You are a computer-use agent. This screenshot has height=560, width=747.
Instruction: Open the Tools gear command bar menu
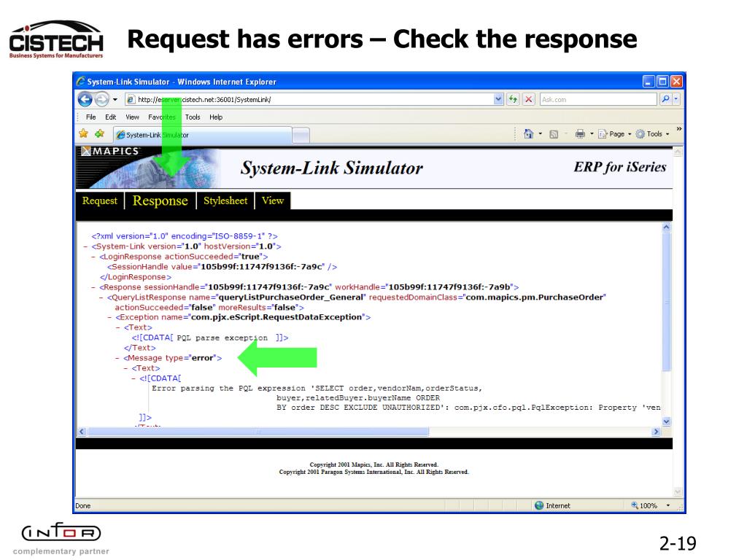tap(652, 134)
